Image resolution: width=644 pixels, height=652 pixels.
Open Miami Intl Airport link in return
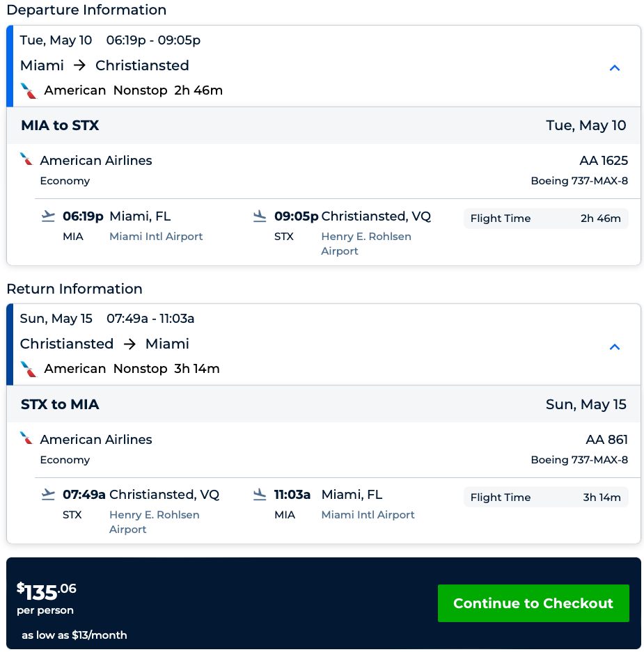point(368,515)
